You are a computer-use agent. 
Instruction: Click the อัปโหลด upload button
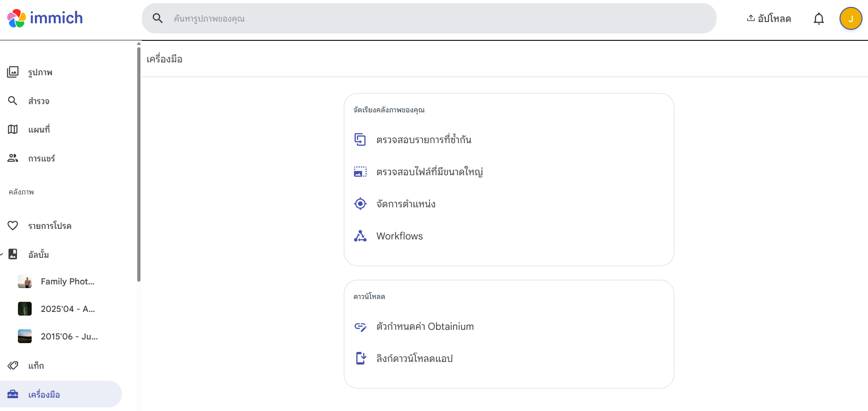(x=769, y=18)
